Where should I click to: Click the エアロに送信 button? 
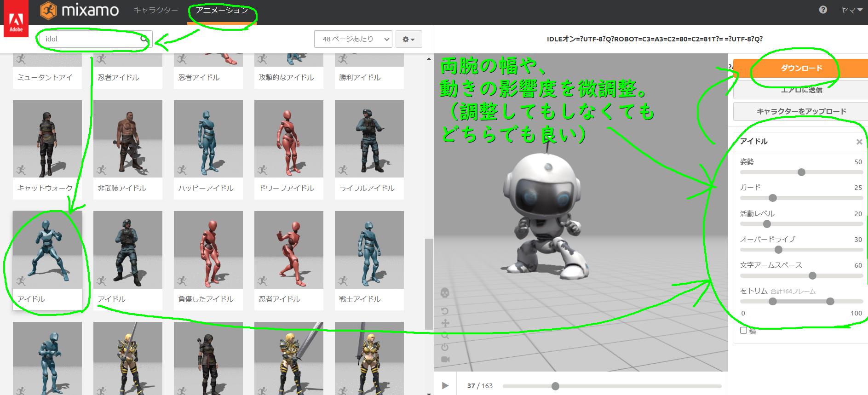[x=800, y=90]
